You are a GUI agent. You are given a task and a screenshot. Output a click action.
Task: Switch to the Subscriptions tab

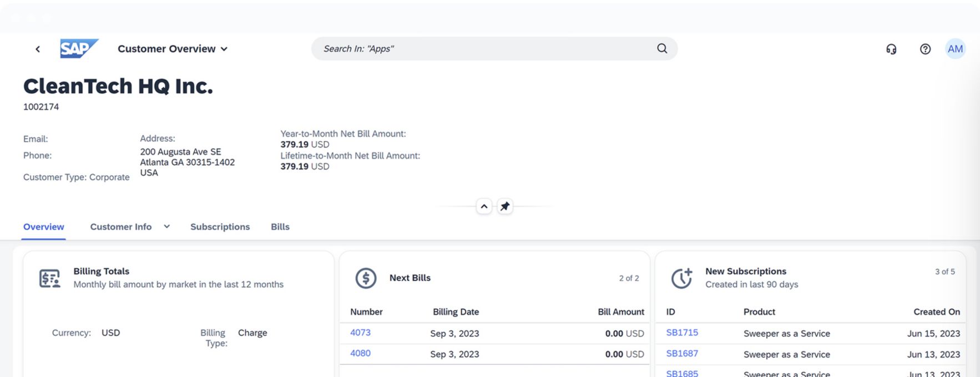click(x=220, y=227)
